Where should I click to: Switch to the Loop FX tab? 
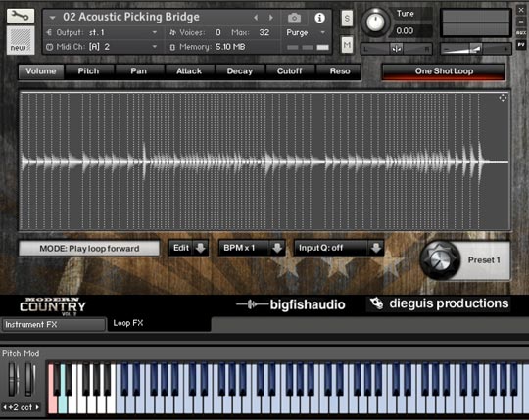click(159, 324)
